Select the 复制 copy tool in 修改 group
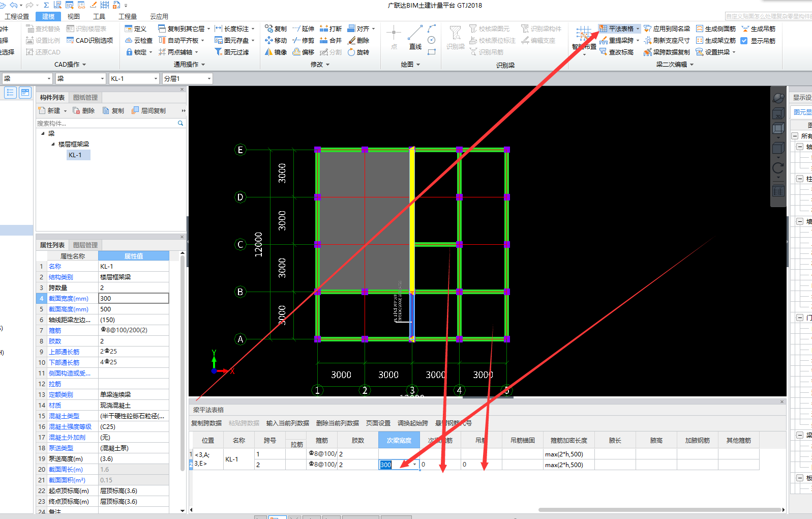The height and width of the screenshot is (519, 812). (x=276, y=28)
